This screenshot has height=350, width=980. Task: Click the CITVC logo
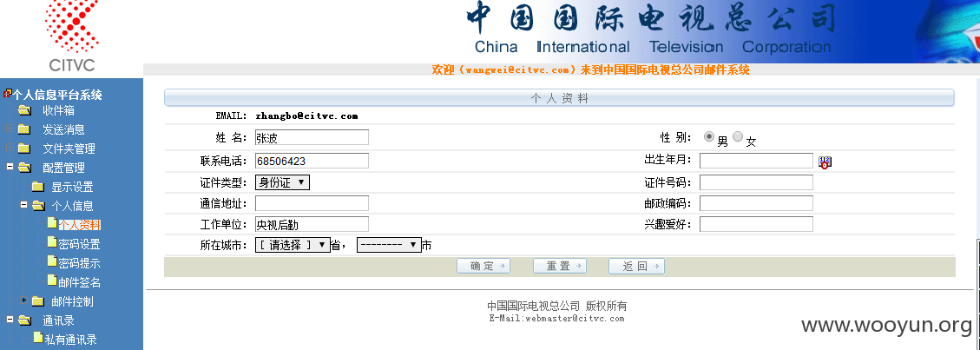[x=72, y=36]
